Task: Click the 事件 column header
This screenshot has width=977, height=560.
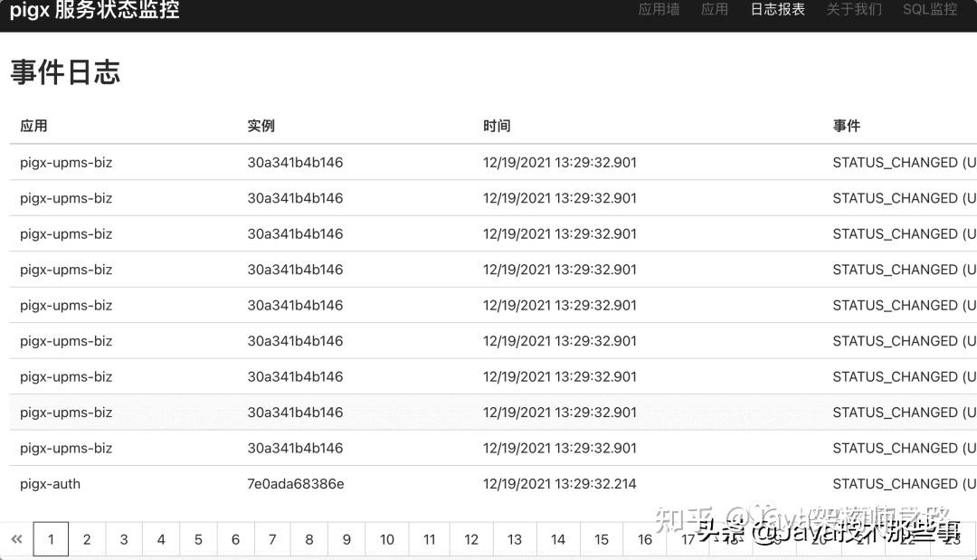Action: click(x=847, y=126)
